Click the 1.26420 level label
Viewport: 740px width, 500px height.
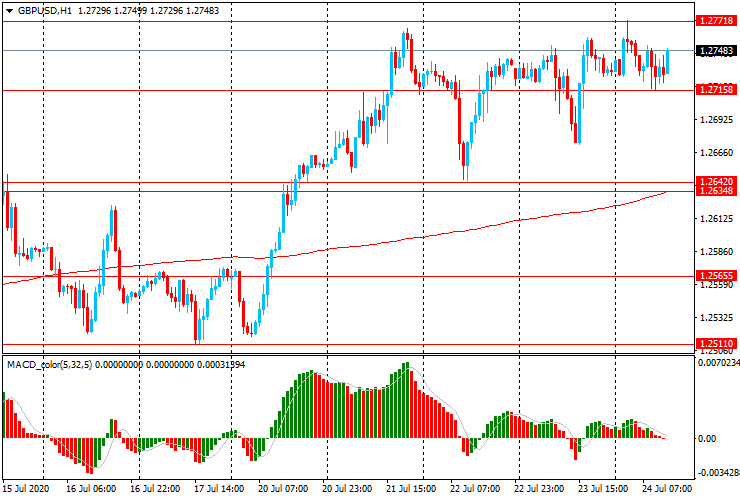(716, 182)
